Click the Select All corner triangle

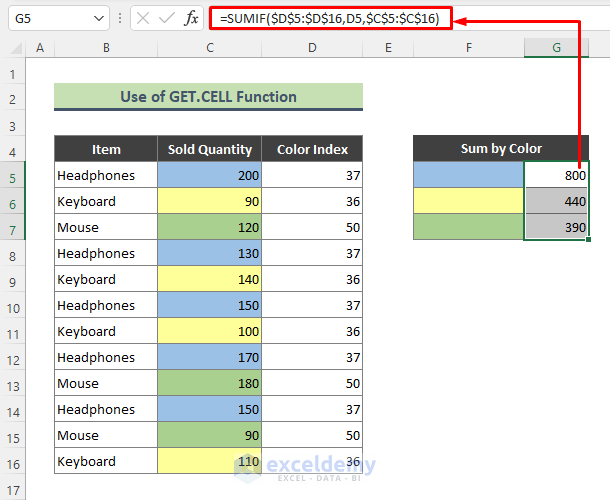[x=16, y=48]
